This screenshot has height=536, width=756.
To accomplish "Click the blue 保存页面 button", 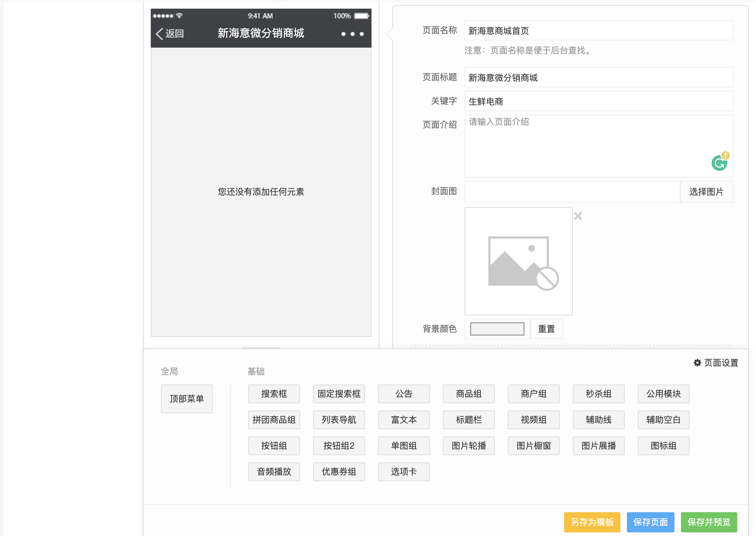I will [x=651, y=522].
